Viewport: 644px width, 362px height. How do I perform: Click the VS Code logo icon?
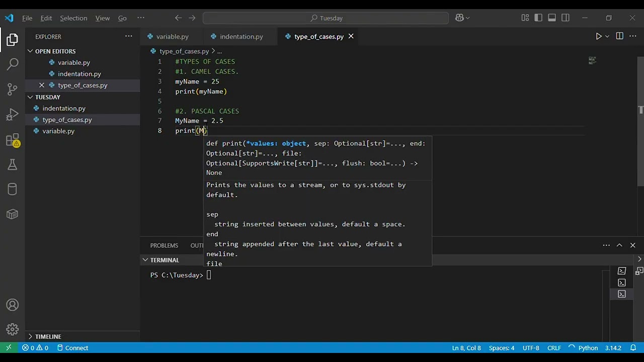9,18
